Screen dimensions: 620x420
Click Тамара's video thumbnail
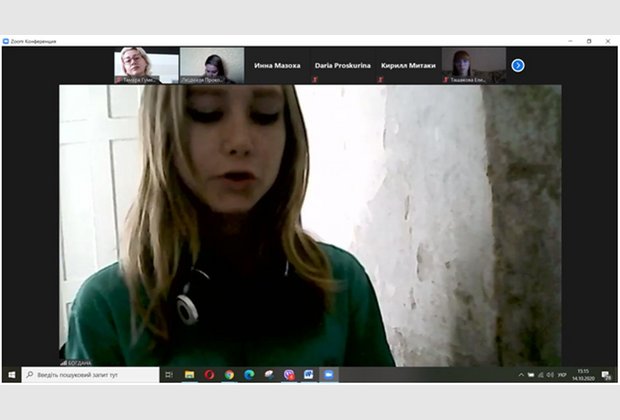pyautogui.click(x=146, y=65)
